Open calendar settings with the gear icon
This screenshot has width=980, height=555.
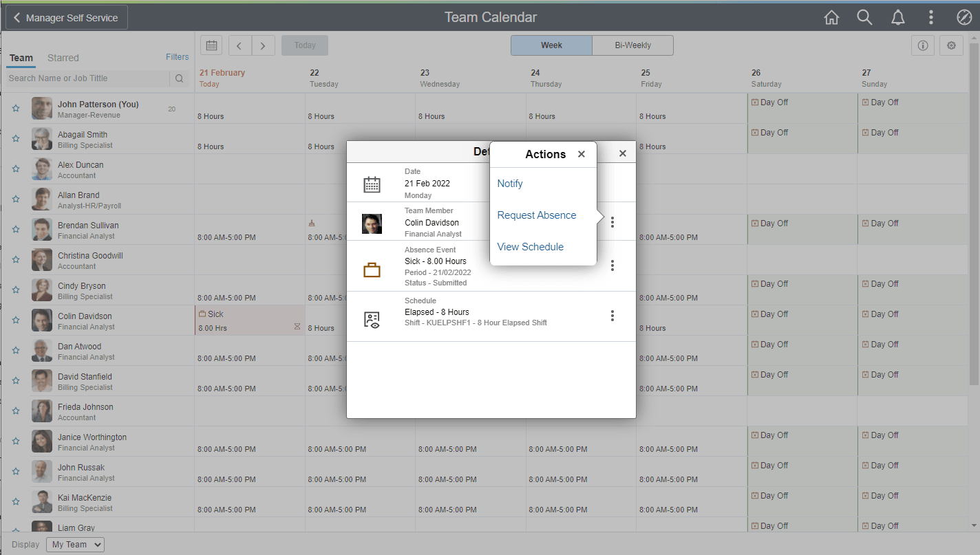pos(951,45)
